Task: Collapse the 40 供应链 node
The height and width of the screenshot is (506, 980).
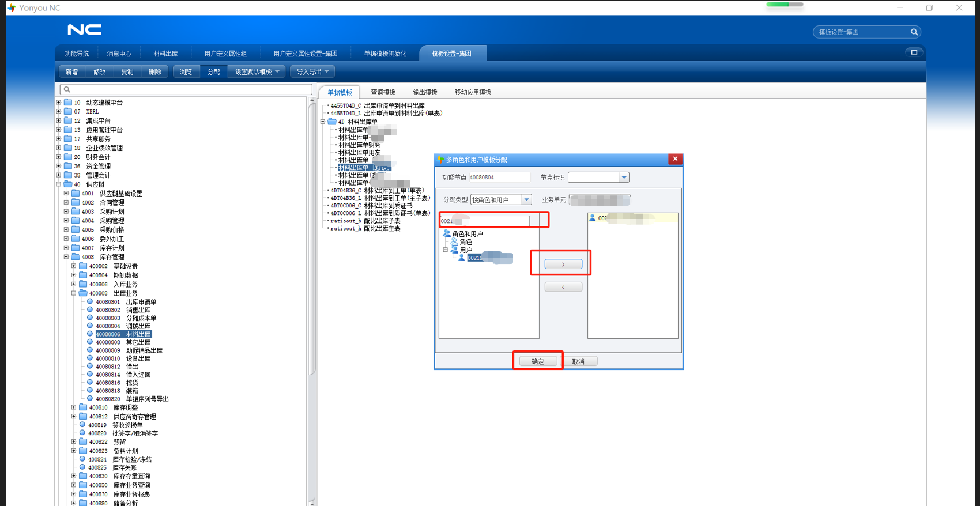Action: [x=59, y=184]
